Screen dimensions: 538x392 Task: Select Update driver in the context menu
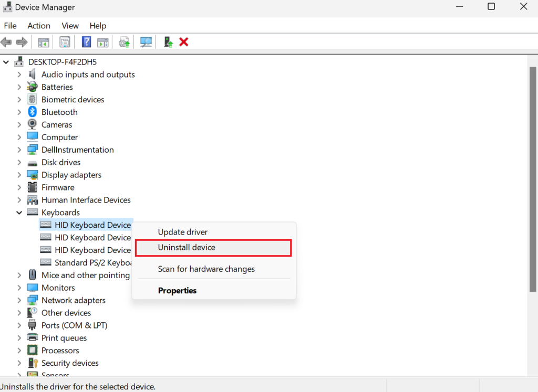pos(182,231)
